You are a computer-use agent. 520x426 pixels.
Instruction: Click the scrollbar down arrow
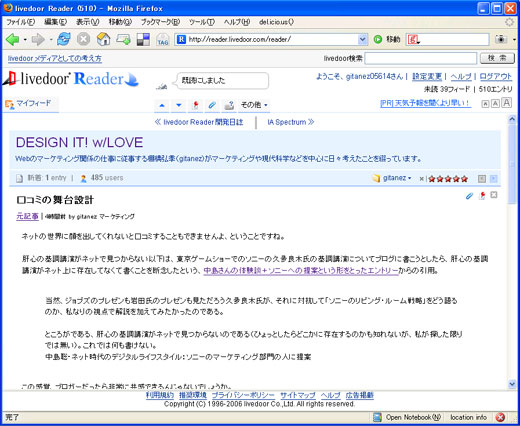pos(512,384)
